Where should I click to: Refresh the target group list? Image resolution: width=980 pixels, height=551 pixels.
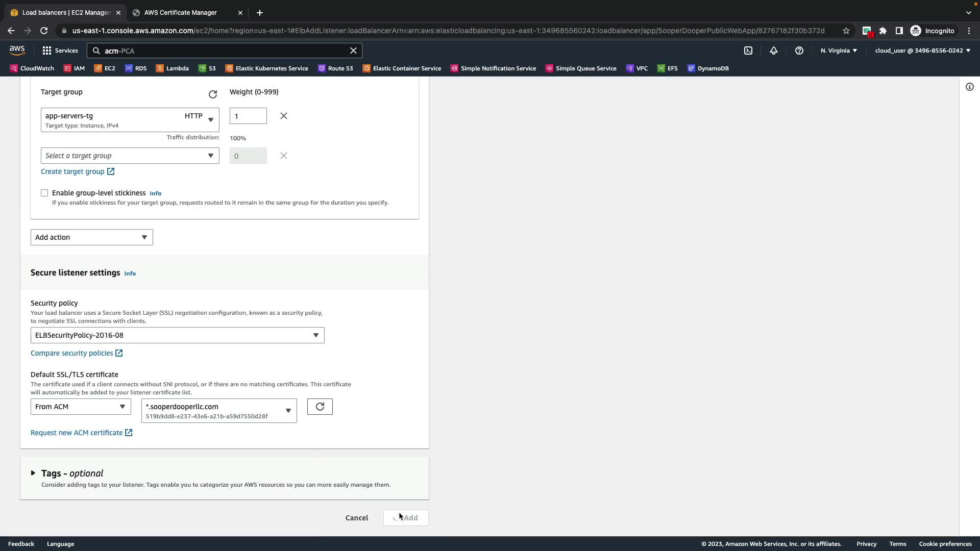click(213, 94)
